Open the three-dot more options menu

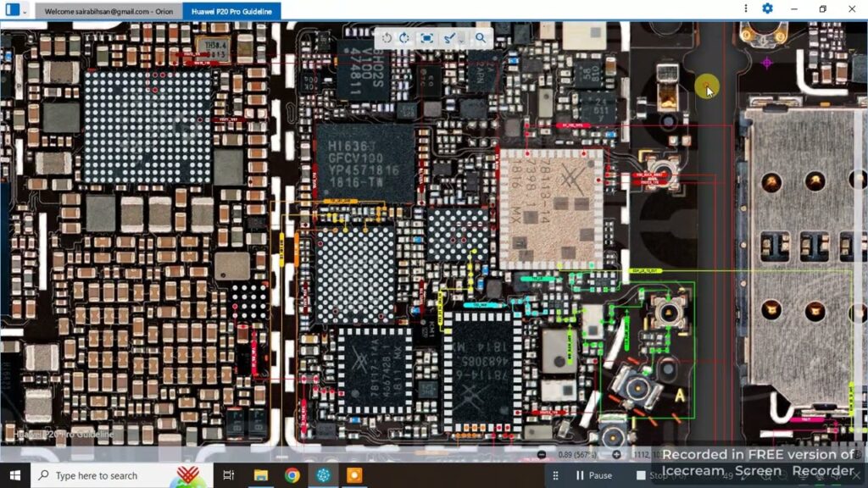pyautogui.click(x=745, y=8)
